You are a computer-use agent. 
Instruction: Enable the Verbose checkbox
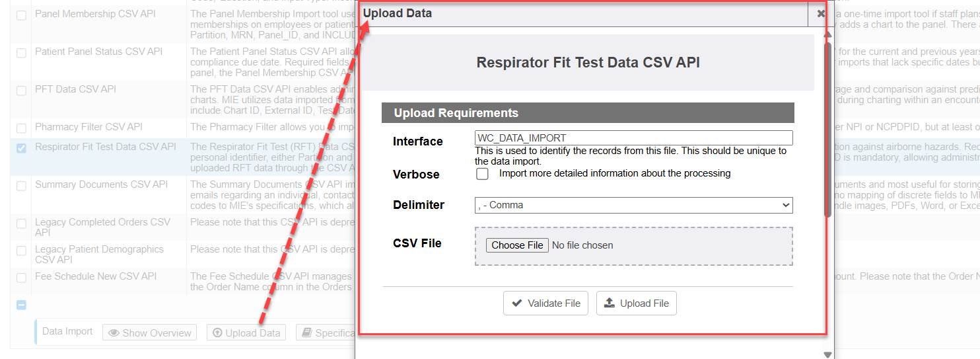(483, 174)
